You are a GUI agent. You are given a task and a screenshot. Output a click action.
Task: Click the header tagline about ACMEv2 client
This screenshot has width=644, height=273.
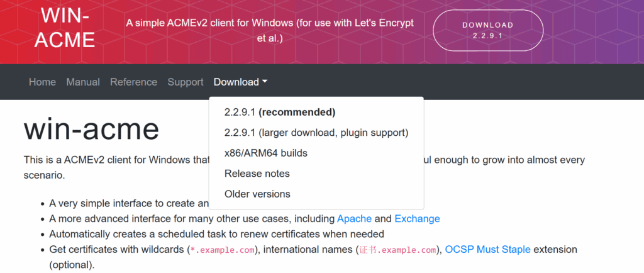[270, 30]
